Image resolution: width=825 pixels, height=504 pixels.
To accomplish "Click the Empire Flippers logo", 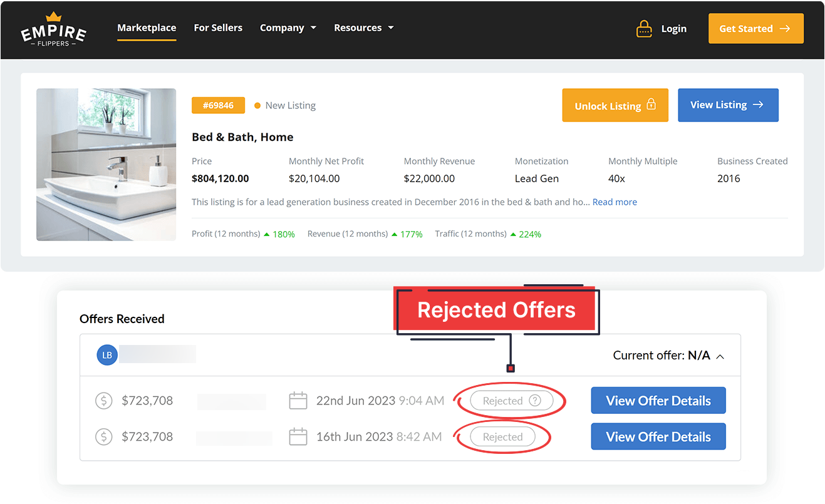I will click(53, 29).
